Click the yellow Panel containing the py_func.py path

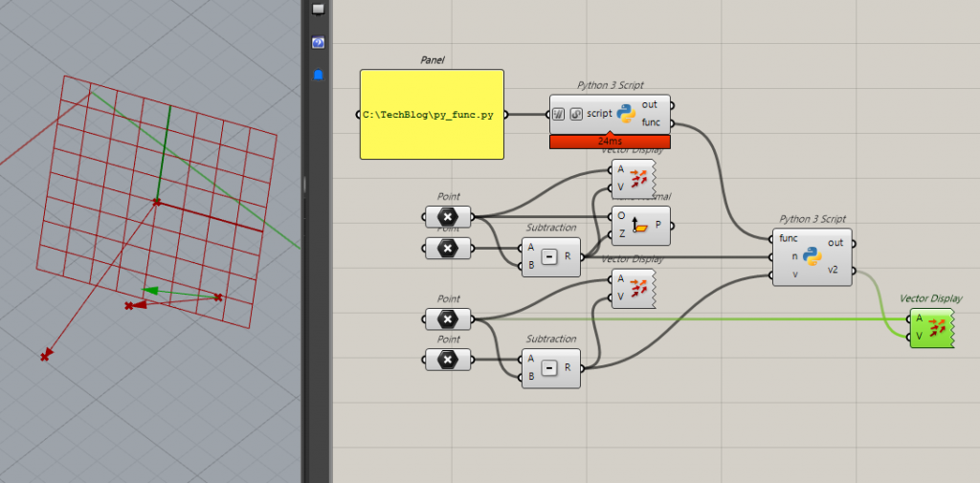[432, 114]
